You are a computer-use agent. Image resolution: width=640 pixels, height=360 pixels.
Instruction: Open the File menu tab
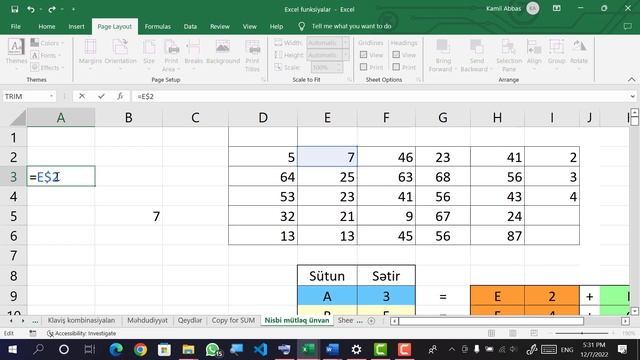coord(16,26)
